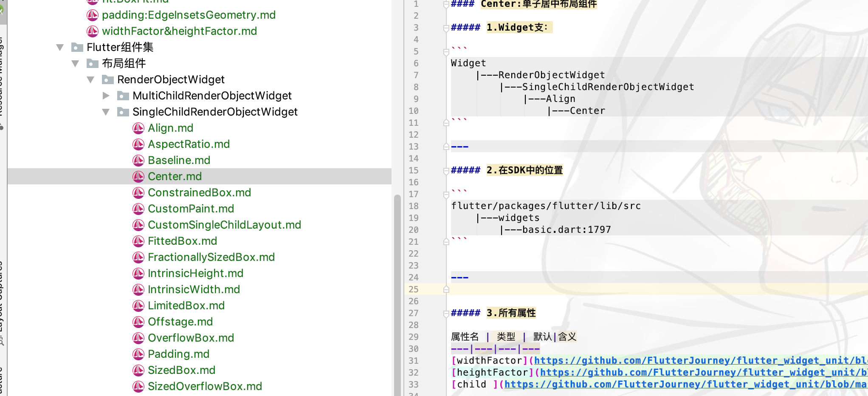The height and width of the screenshot is (396, 868).
Task: Fold the heading at line 3
Action: [446, 28]
